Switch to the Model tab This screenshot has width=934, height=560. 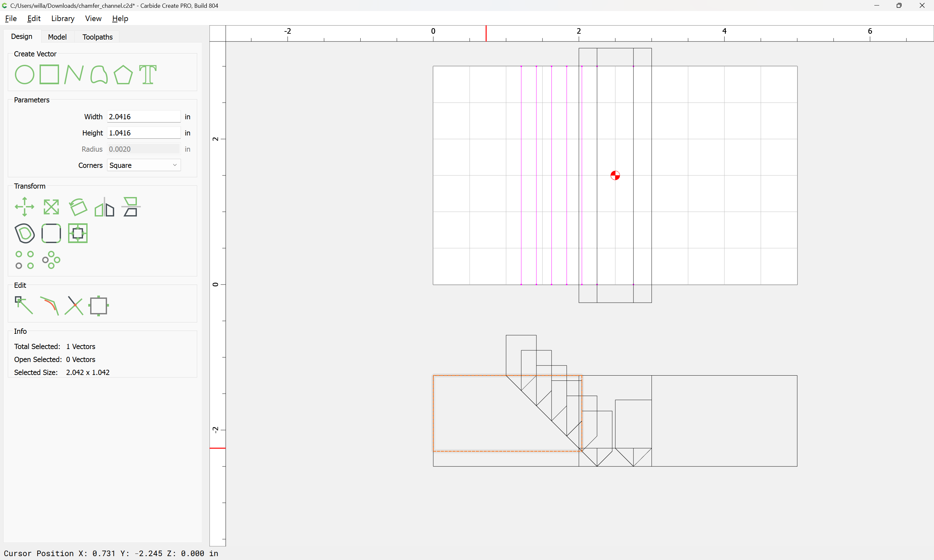[x=57, y=37]
